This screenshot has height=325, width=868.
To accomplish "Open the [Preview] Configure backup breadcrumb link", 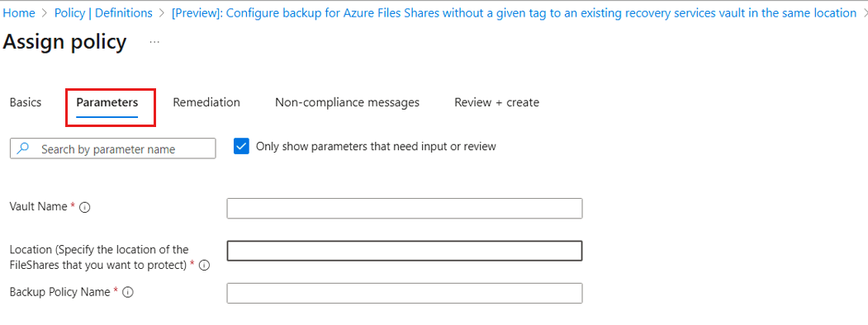I will point(515,12).
